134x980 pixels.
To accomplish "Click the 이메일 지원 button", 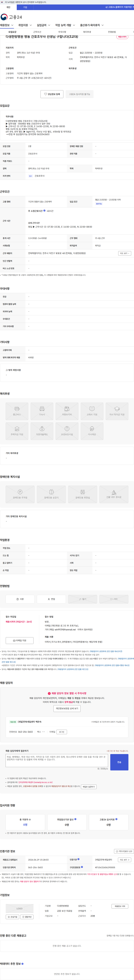I will pyautogui.click(x=20, y=641).
